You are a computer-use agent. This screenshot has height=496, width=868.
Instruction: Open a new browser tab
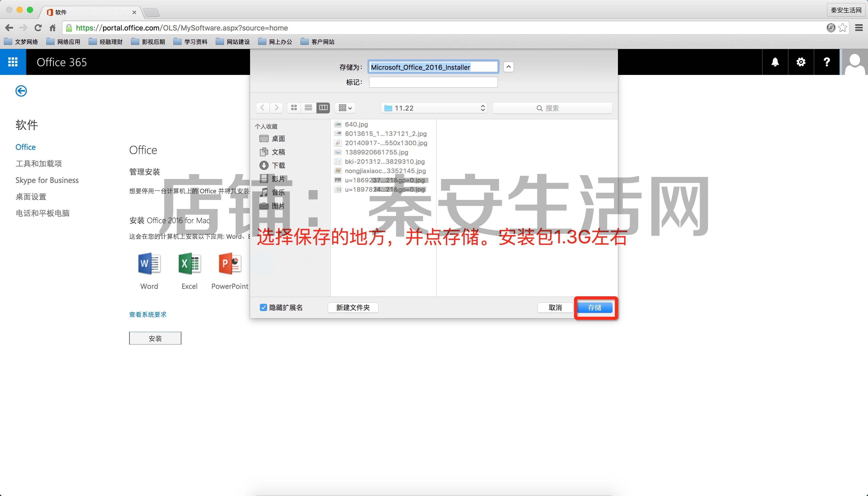(151, 13)
